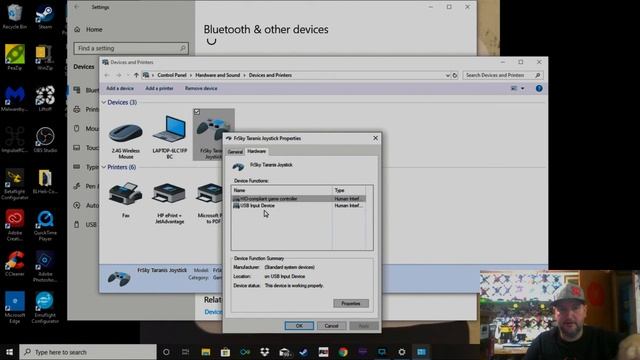Click Type column header in Device Functions
The width and height of the screenshot is (640, 360).
349,190
